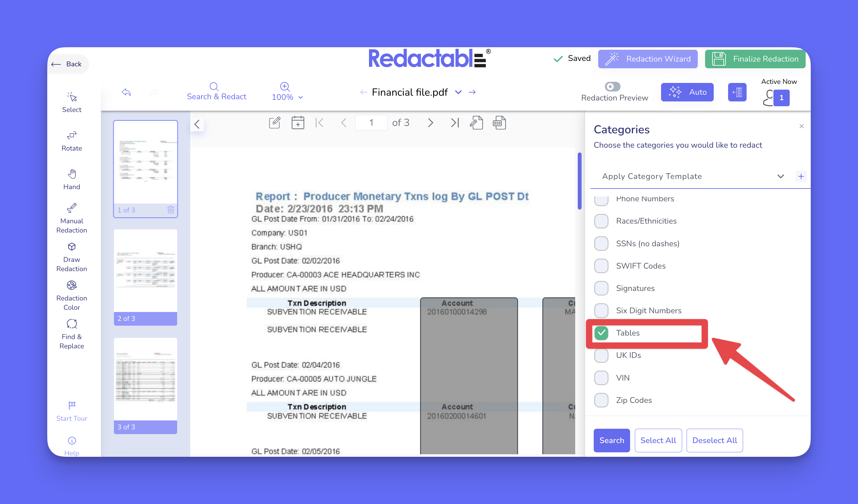Choose the Manual Redaction tool

click(71, 218)
